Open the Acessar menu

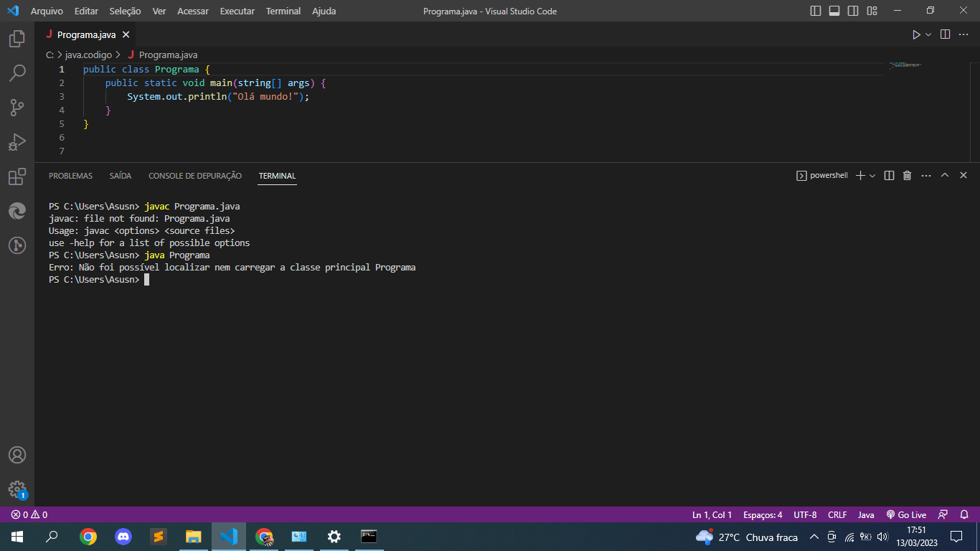193,11
